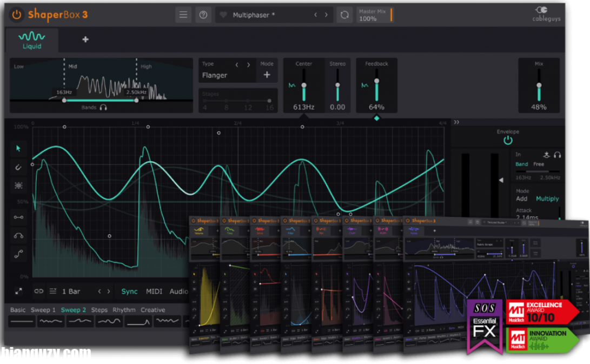Click the circular reload preset icon
This screenshot has height=364, width=590.
(x=344, y=15)
